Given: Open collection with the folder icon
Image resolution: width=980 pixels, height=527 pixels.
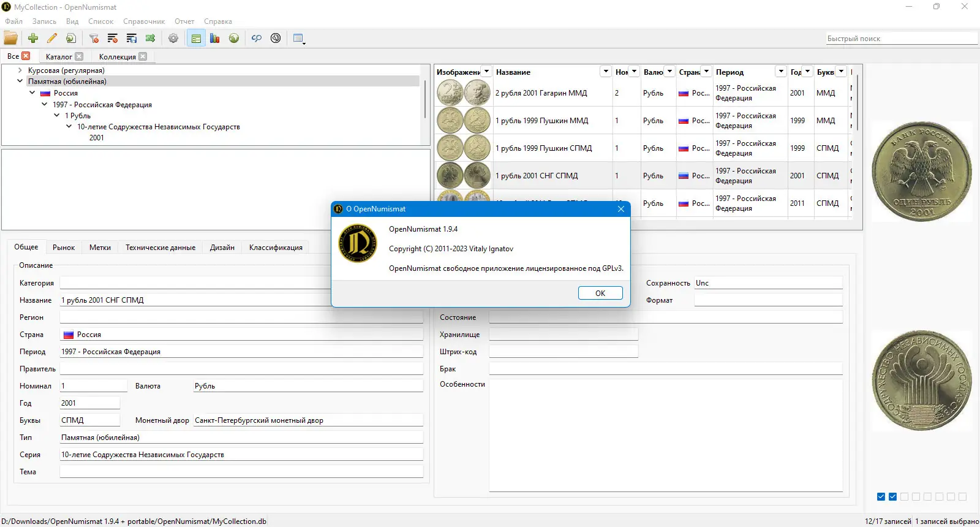Looking at the screenshot, I should 11,38.
